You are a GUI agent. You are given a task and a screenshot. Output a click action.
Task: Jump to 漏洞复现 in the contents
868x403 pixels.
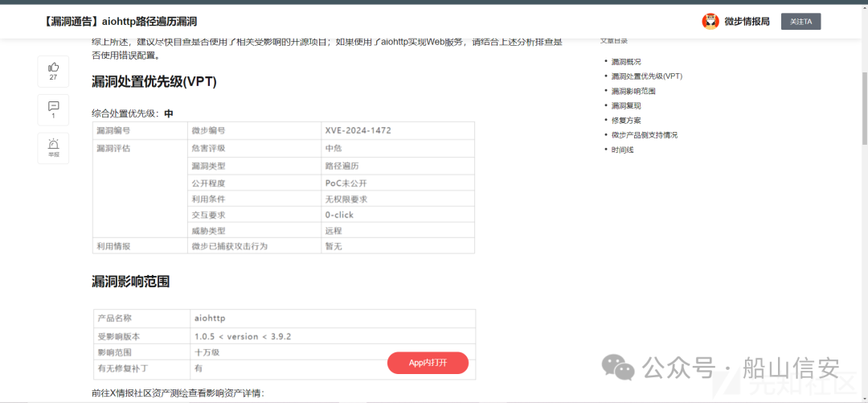626,105
